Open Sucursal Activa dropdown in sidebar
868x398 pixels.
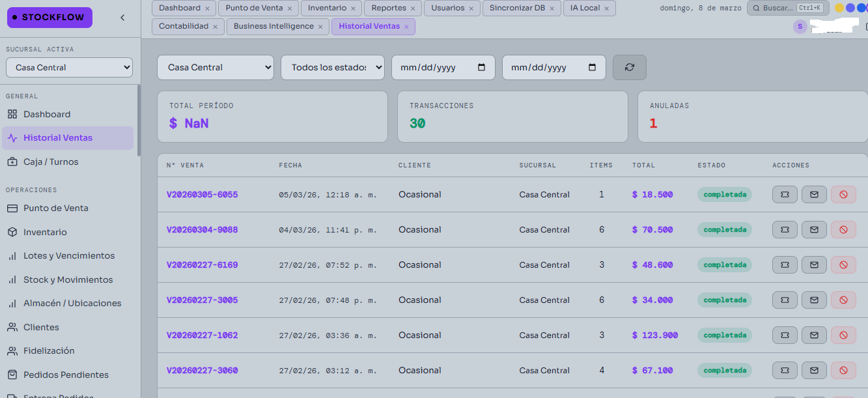(x=69, y=68)
